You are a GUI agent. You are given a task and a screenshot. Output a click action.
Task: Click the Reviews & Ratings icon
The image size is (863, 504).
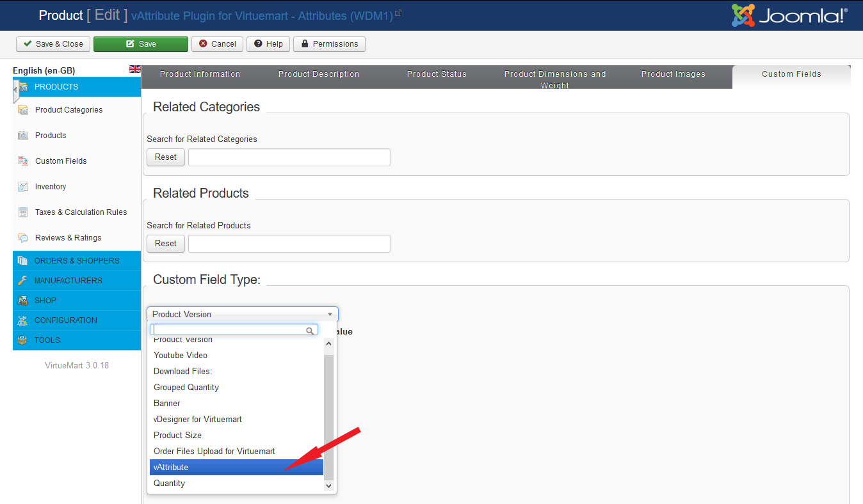click(x=23, y=238)
